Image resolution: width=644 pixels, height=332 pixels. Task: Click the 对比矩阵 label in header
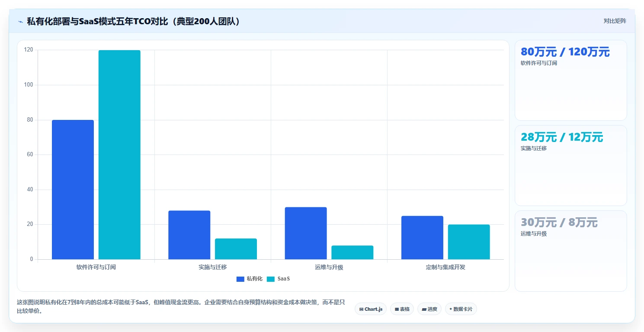click(615, 21)
